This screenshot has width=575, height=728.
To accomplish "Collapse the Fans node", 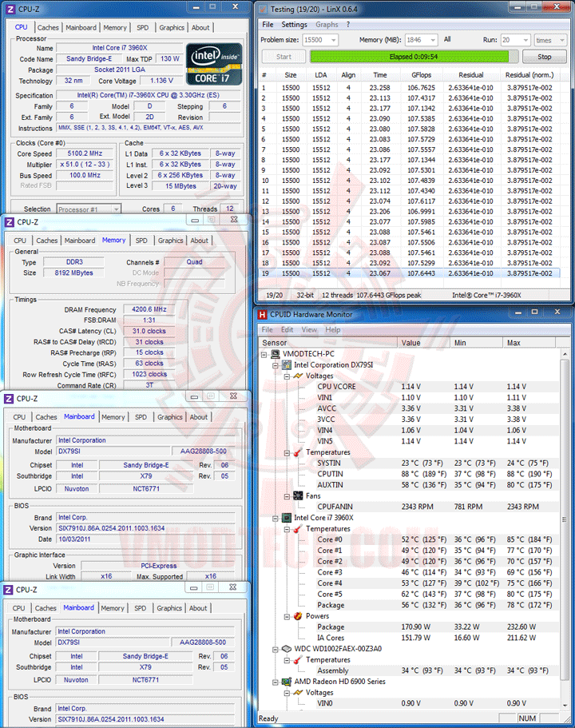I will click(287, 496).
